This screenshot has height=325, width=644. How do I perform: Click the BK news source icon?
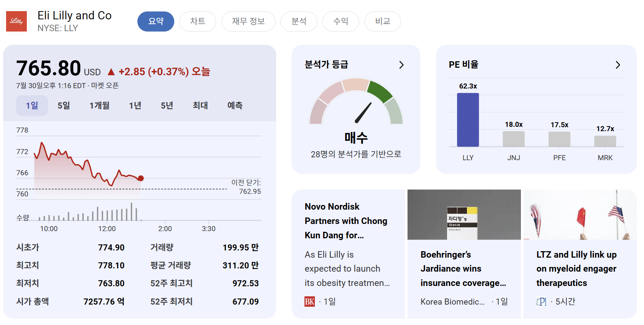pos(309,302)
